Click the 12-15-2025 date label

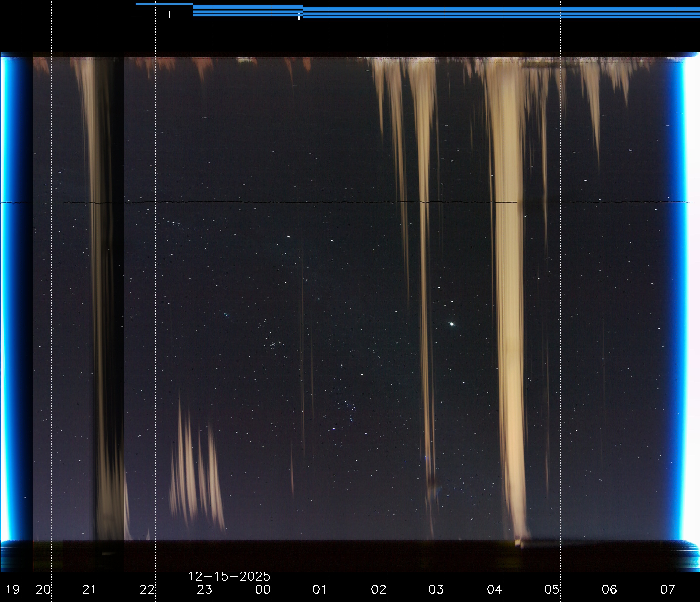pos(229,576)
